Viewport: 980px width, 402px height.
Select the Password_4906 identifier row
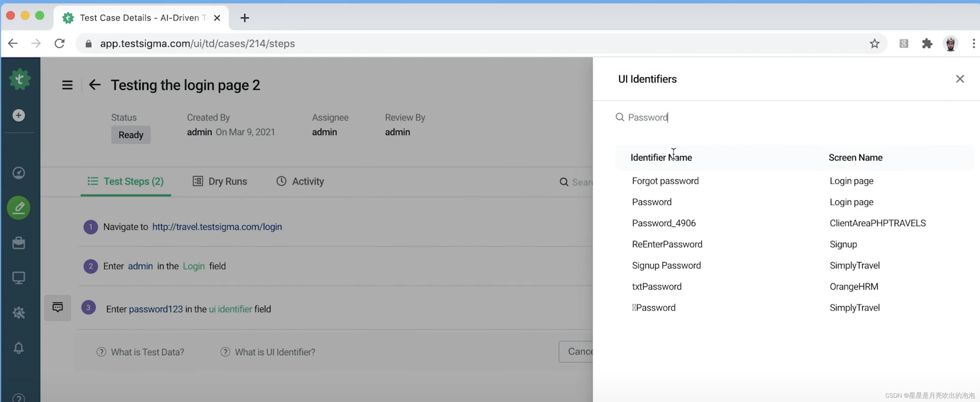664,223
